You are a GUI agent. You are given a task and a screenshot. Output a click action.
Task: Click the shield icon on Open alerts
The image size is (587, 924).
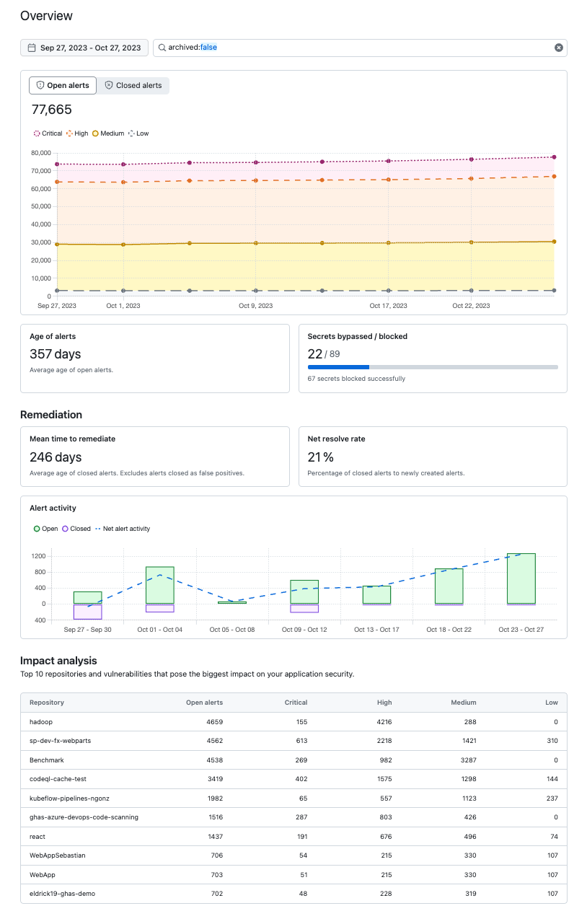[x=40, y=85]
